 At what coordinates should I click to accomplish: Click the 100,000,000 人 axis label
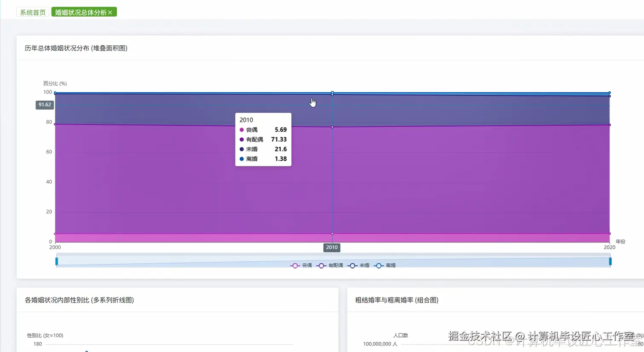[x=380, y=344]
